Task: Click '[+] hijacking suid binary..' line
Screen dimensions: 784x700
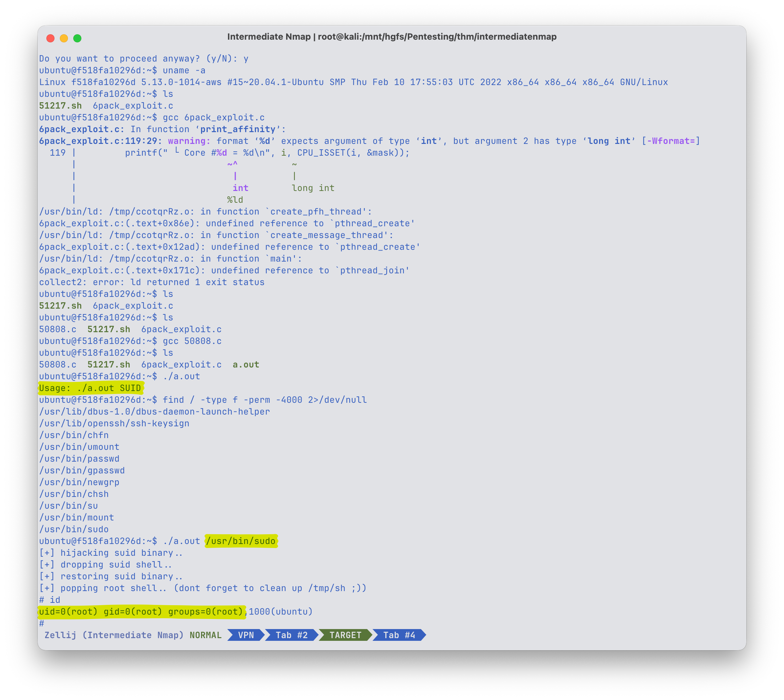Action: click(x=111, y=553)
